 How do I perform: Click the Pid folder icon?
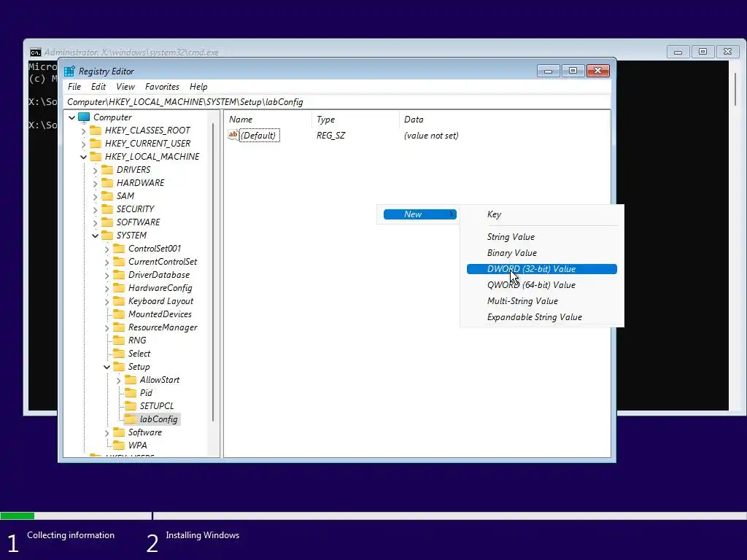click(x=131, y=393)
